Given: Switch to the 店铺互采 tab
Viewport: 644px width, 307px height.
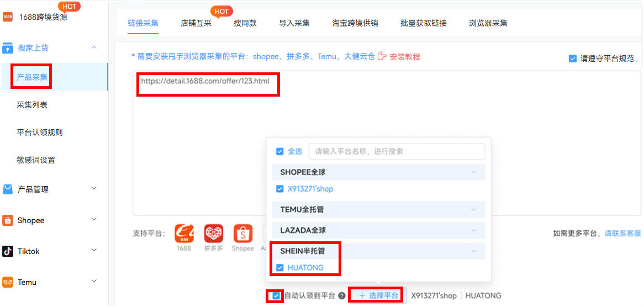Looking at the screenshot, I should [196, 23].
